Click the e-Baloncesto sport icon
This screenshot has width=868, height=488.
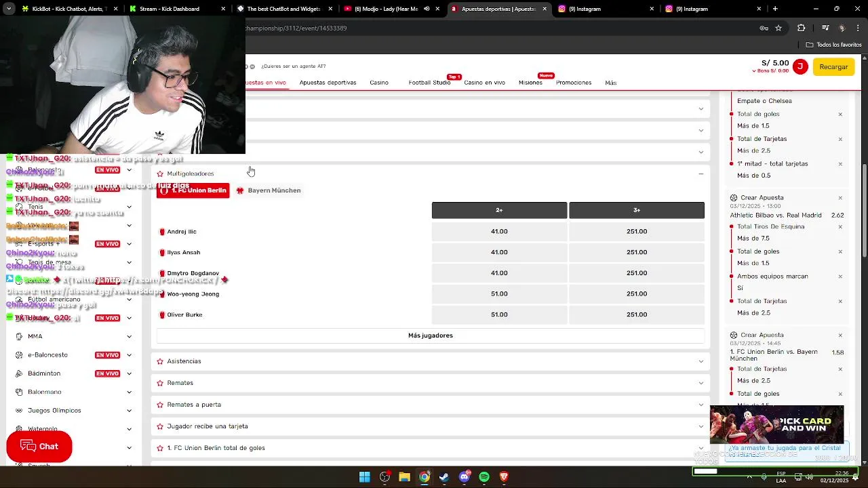[x=19, y=355]
